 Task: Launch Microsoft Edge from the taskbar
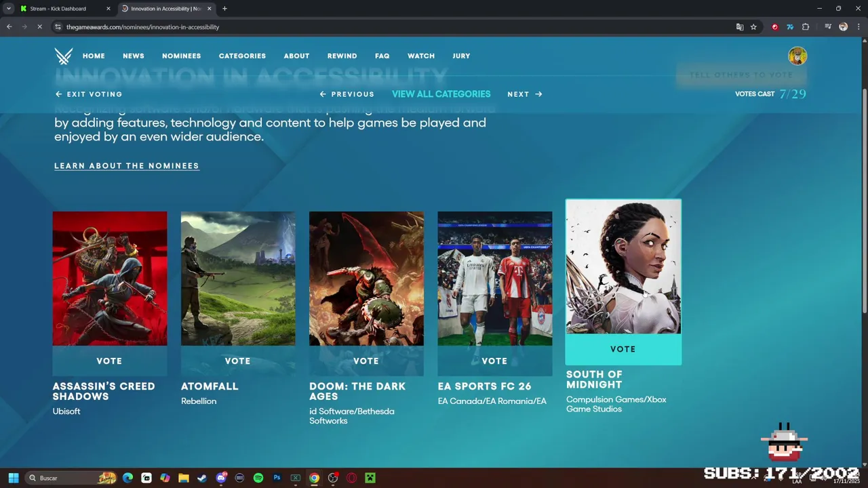tap(127, 478)
